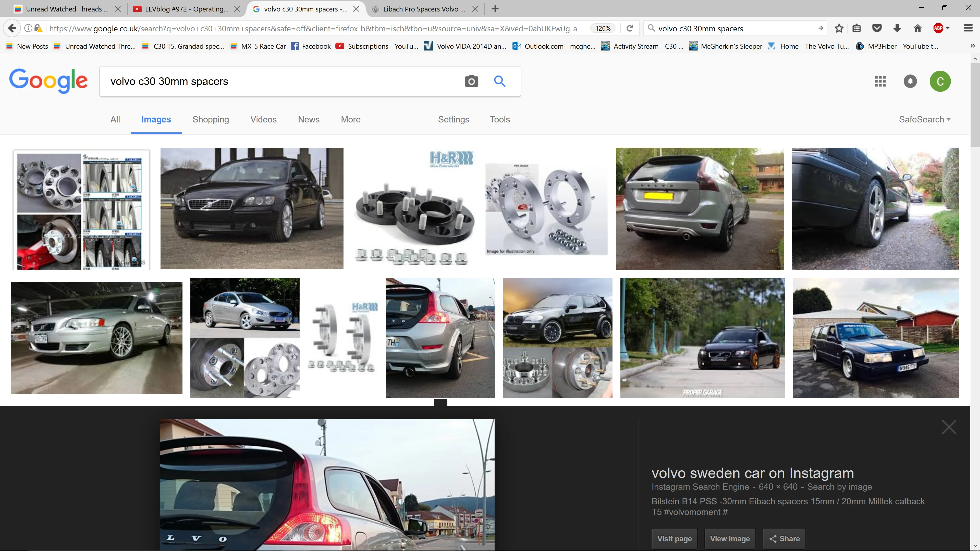Open the Firefox hamburger menu

968,28
